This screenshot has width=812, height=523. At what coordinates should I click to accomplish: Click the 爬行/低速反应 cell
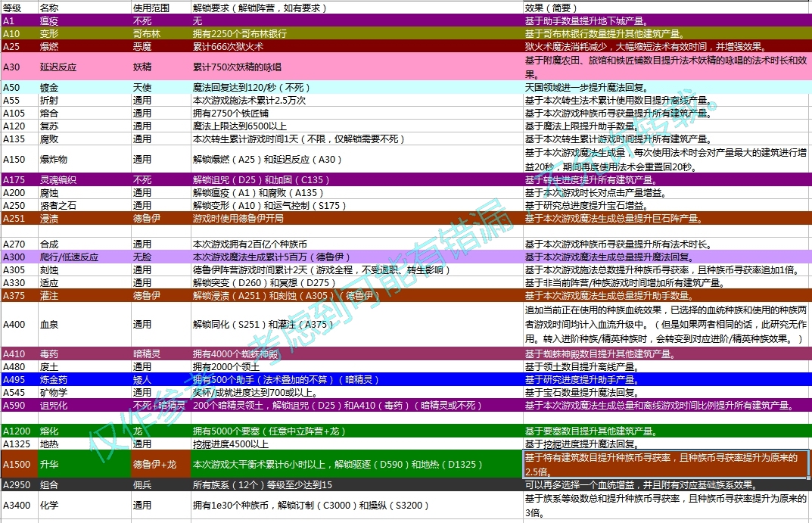(85, 257)
